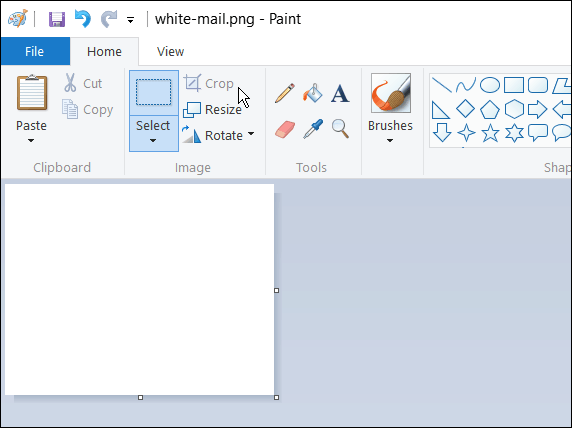
Task: Activate the Magnifier tool
Action: coord(340,129)
